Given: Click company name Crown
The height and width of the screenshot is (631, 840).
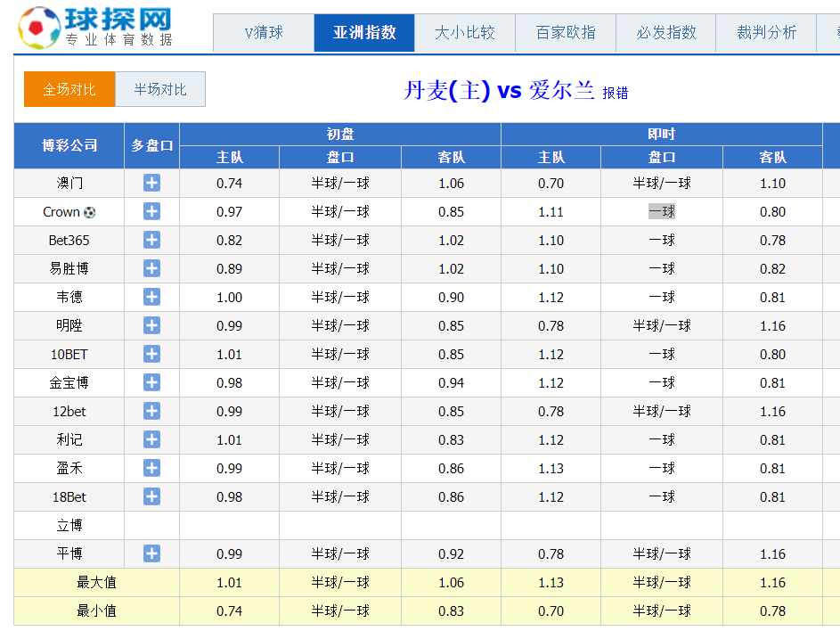Looking at the screenshot, I should click(x=61, y=212).
